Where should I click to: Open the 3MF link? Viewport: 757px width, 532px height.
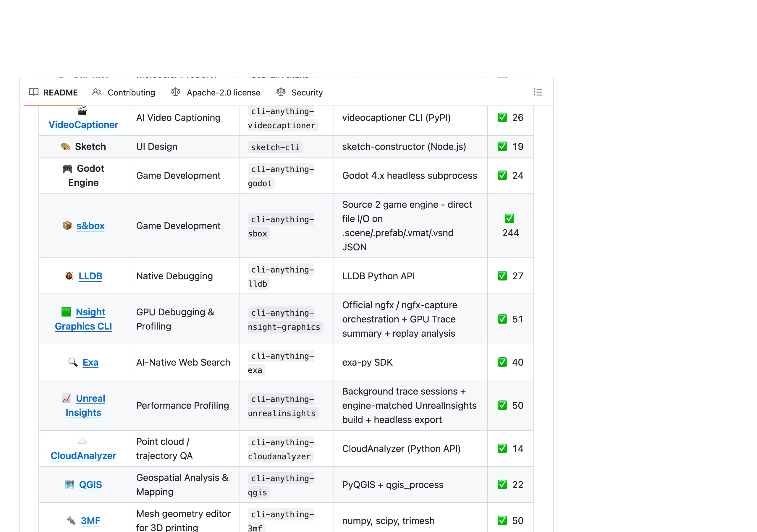point(90,520)
